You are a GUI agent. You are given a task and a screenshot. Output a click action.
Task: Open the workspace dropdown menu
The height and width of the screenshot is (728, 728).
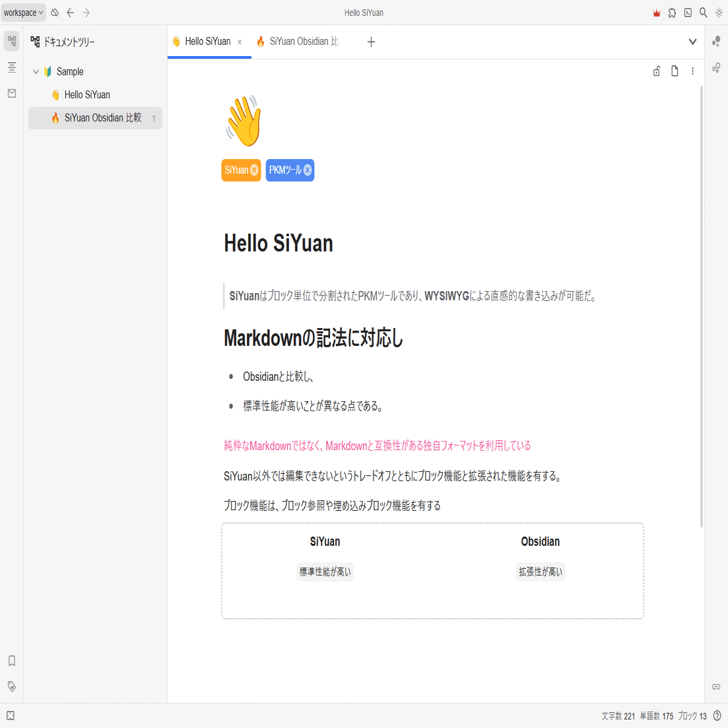(23, 13)
